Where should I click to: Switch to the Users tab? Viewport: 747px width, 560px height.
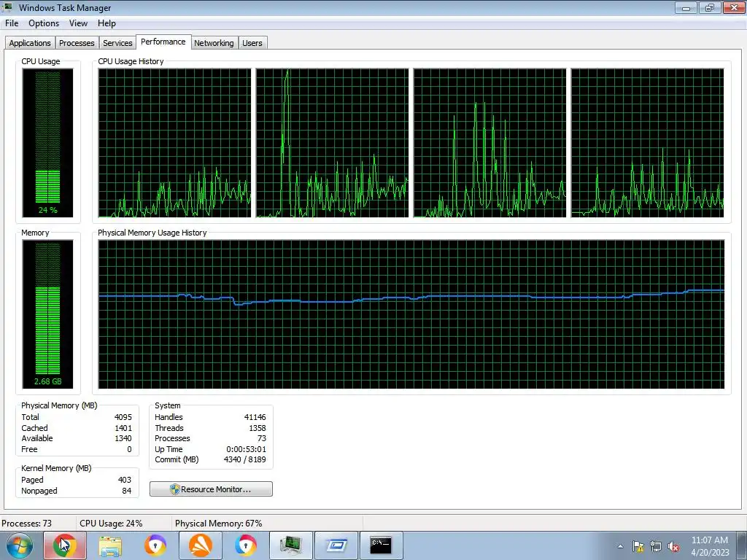coord(252,43)
